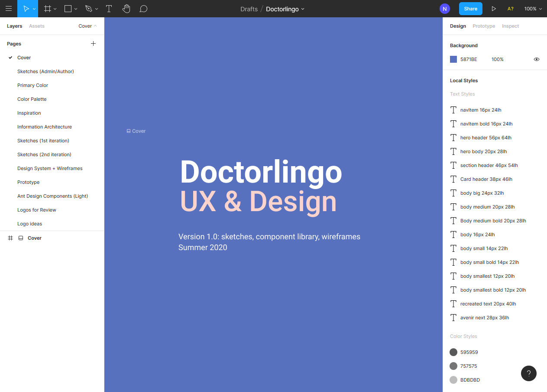Select the Comment tool
This screenshot has height=392, width=547.
coord(144,9)
